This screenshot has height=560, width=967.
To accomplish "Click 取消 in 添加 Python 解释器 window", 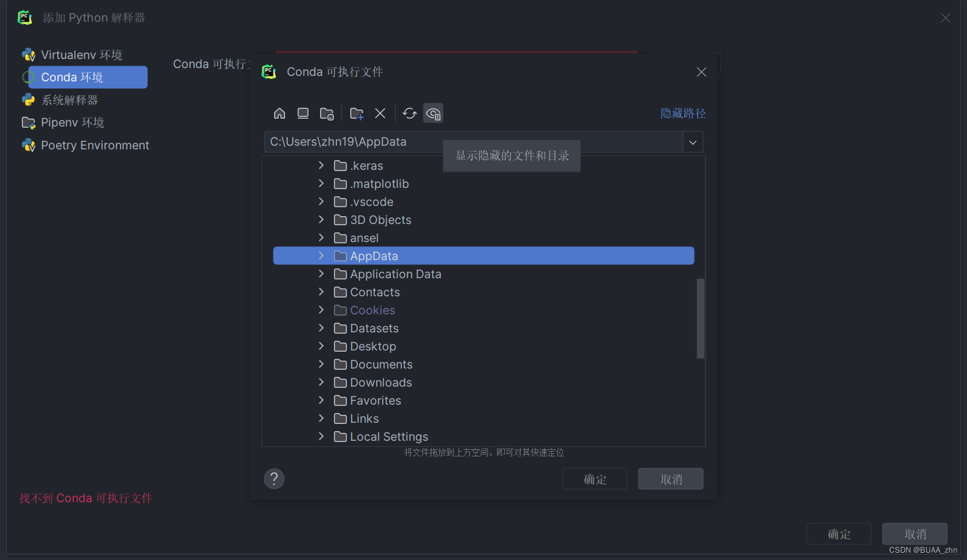I will (915, 534).
